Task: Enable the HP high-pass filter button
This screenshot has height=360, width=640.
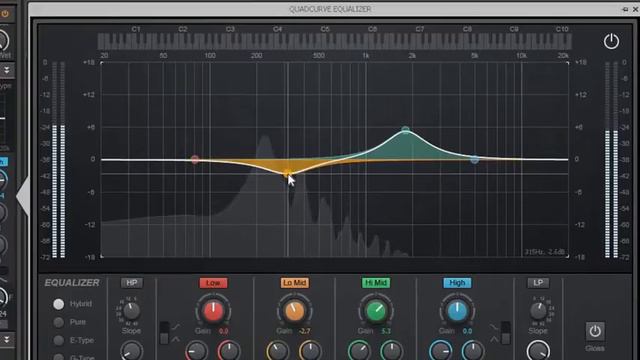Action: [131, 282]
